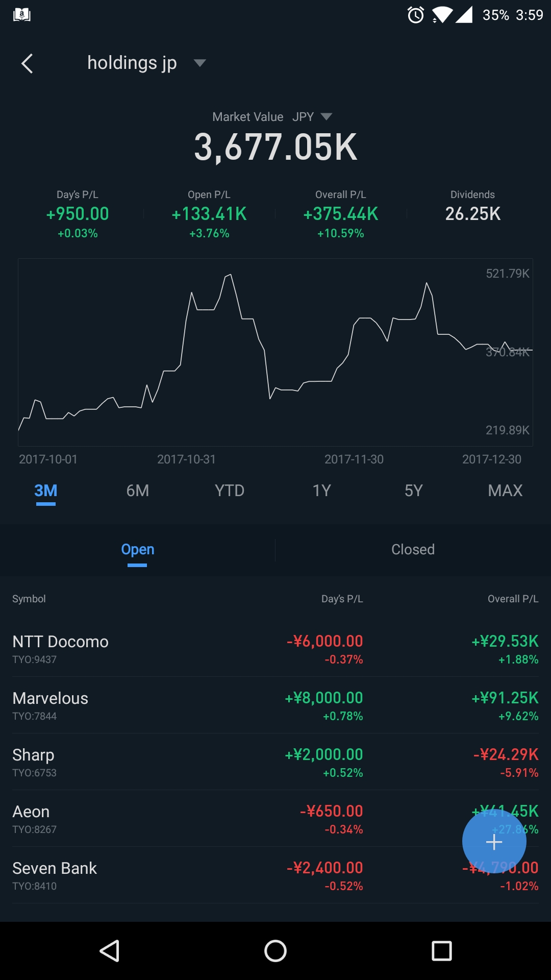Select the YTD chart range
The width and height of the screenshot is (551, 980).
(230, 491)
